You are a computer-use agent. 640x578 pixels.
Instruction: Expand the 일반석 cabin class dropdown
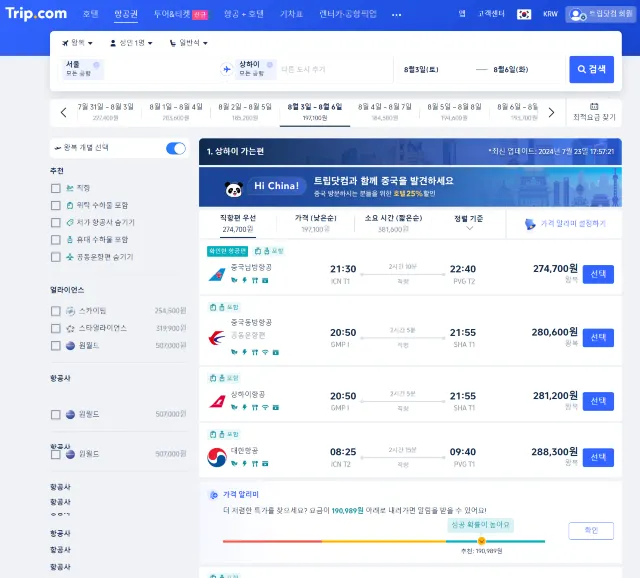187,43
